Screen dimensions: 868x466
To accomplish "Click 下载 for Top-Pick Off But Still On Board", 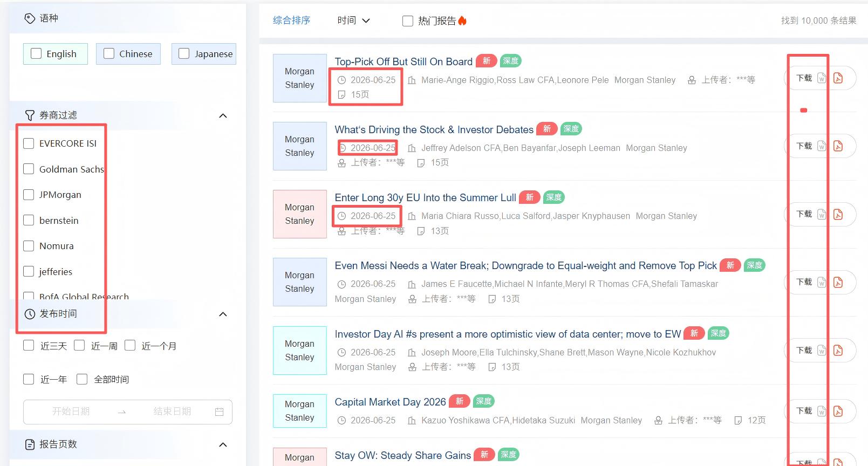I will pos(804,78).
